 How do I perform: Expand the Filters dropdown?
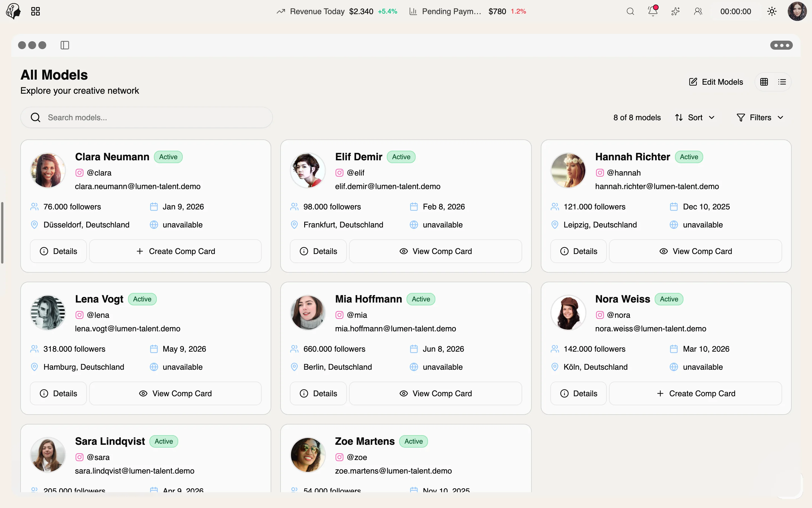(760, 118)
